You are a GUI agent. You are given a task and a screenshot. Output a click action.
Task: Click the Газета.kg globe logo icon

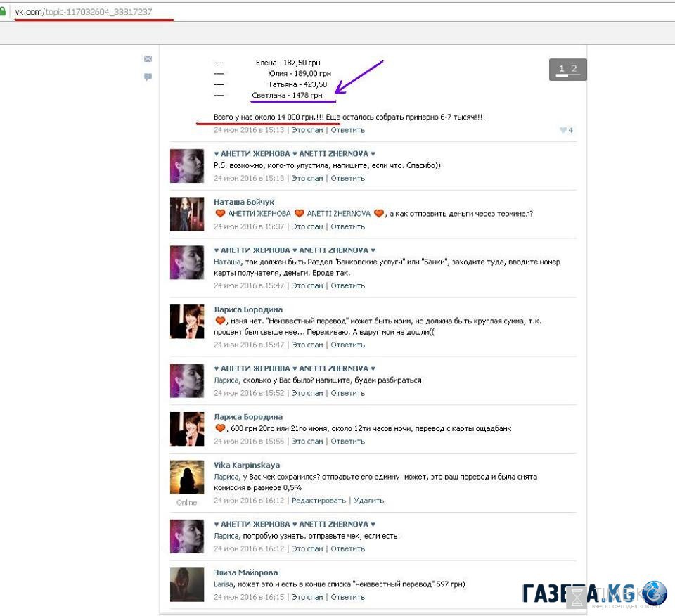(655, 593)
